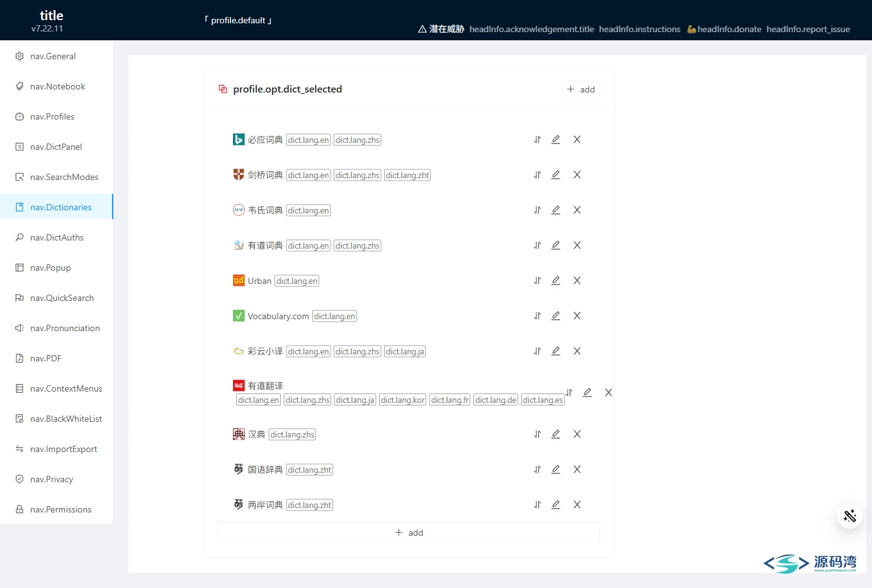
Task: Remove 有道翻译 from the list
Action: click(608, 393)
